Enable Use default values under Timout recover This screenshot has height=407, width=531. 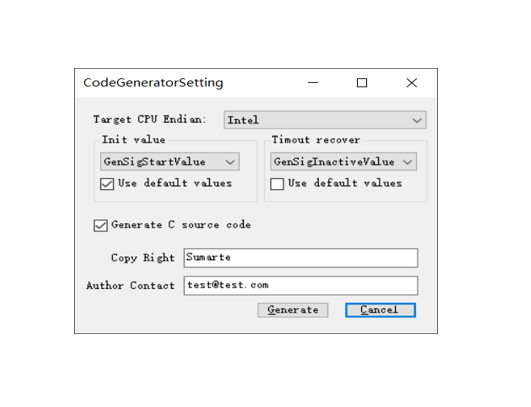277,184
